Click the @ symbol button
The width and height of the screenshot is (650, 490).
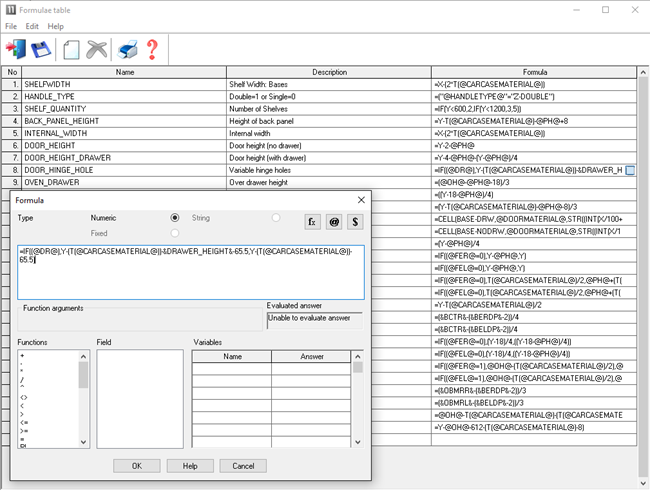click(334, 221)
